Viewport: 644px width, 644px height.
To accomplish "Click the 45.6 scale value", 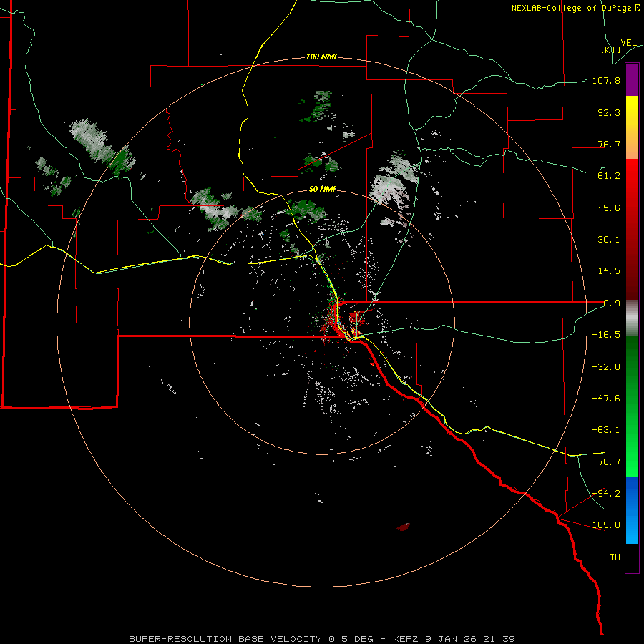I will (609, 208).
